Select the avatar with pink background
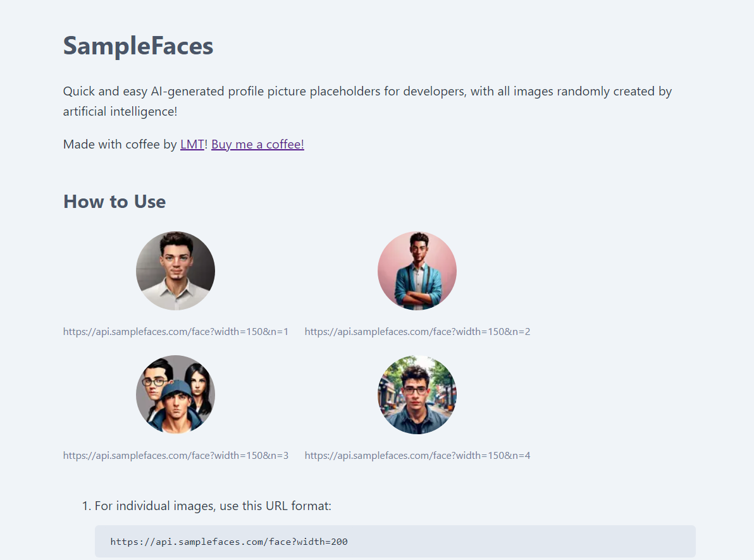 pos(417,271)
